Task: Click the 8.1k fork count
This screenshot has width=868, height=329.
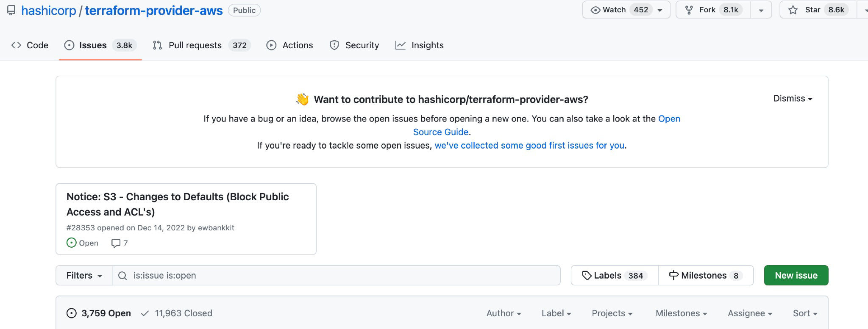Action: coord(731,10)
